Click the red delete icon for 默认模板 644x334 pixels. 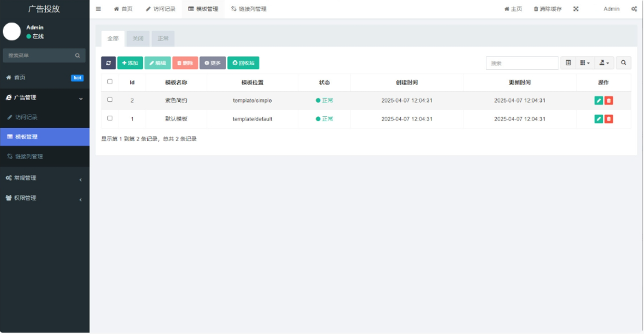608,119
